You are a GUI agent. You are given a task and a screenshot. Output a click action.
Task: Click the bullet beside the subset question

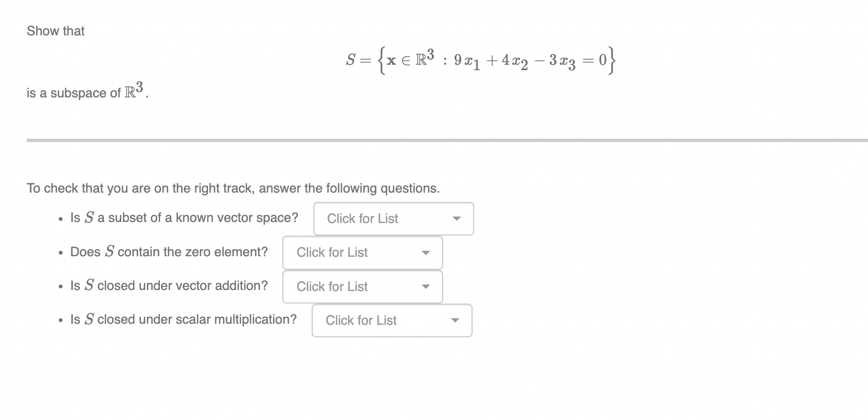(60, 219)
